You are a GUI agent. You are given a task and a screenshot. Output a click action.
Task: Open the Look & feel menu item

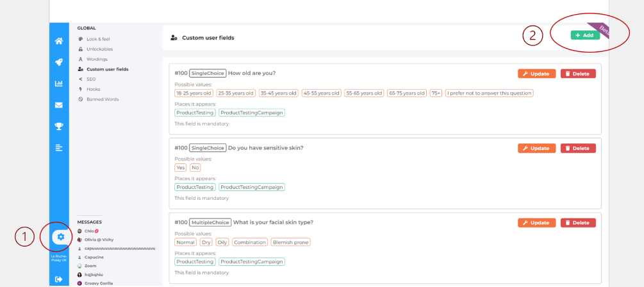pyautogui.click(x=97, y=39)
